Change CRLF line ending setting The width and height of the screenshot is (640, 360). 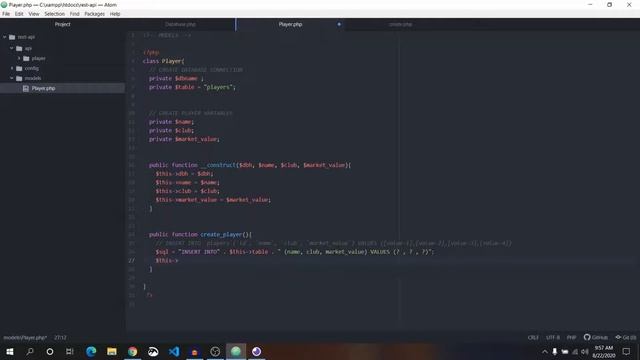(x=533, y=338)
